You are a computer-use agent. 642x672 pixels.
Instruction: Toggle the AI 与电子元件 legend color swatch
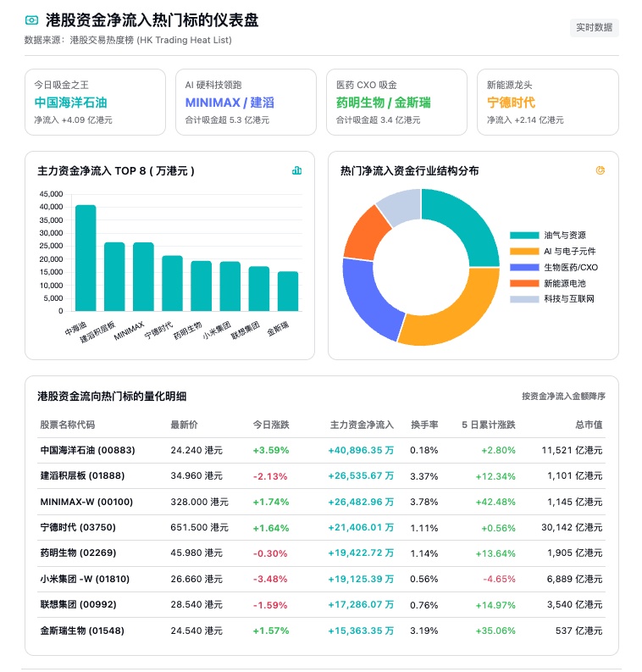click(524, 251)
